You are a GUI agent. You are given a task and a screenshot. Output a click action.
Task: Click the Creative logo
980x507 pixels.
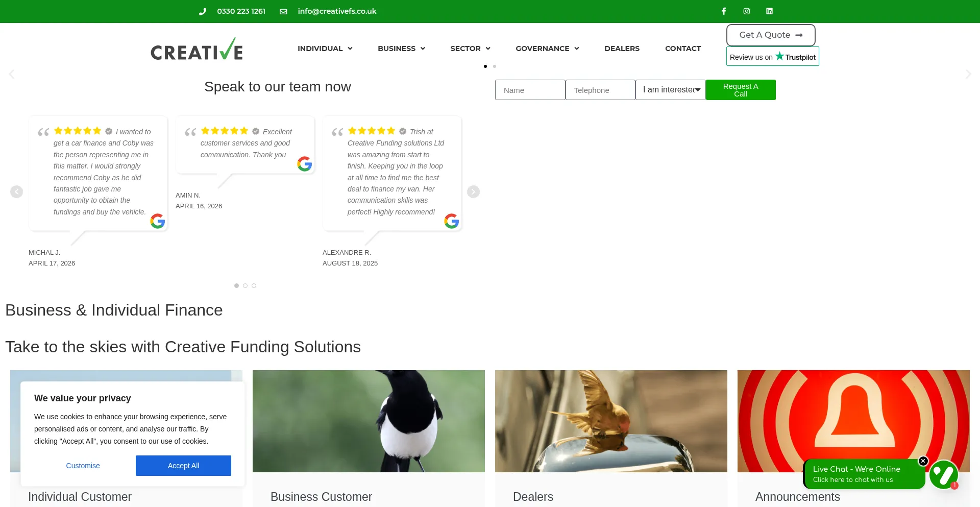point(197,49)
